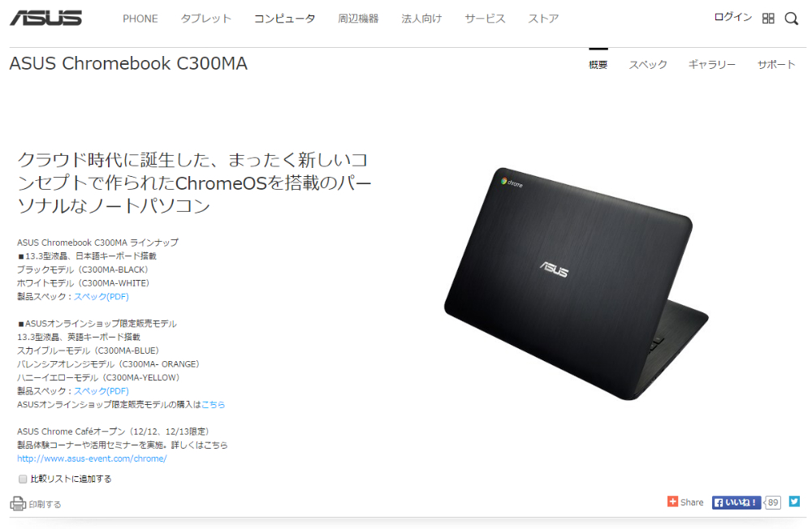
Task: Click the red plus Share icon
Action: coord(672,501)
